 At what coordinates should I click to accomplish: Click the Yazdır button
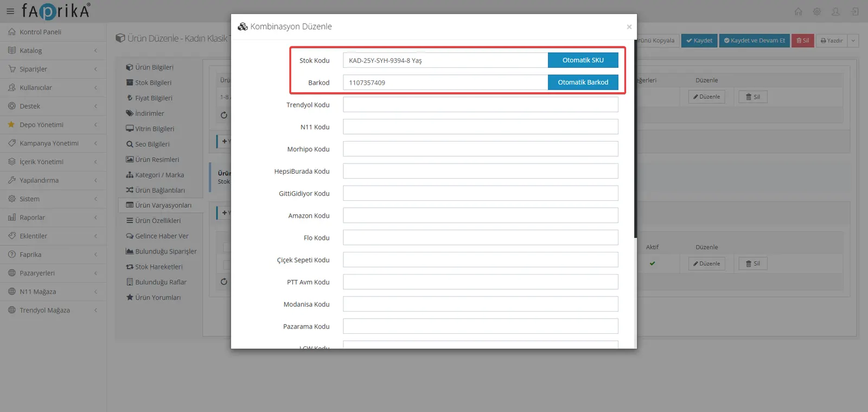832,41
